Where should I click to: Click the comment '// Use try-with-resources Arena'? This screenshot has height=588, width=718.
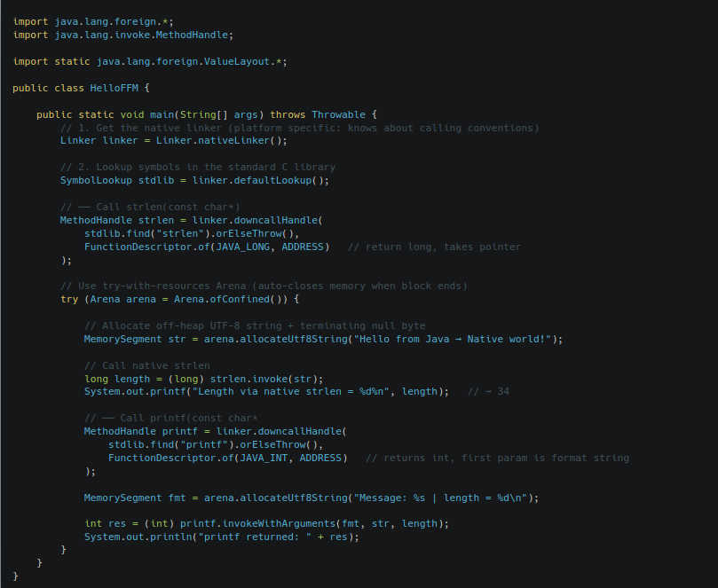264,286
